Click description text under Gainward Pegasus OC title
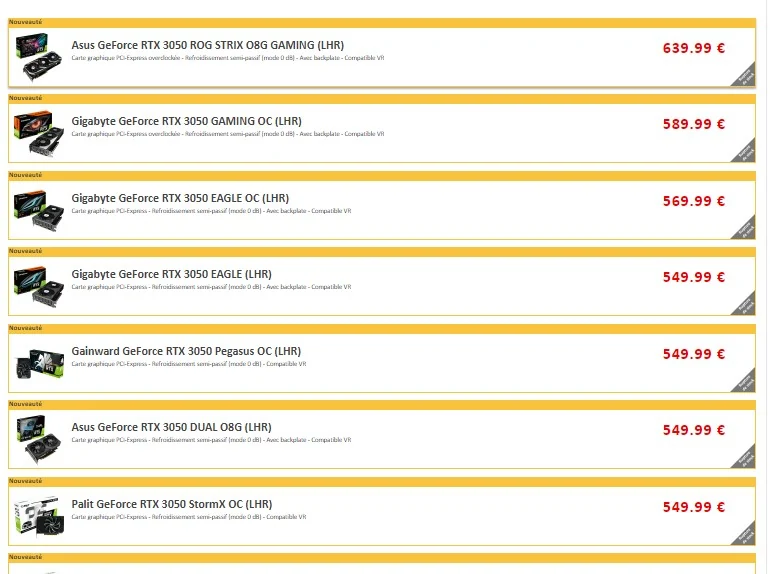Viewport: 770px width, 574px height. click(x=189, y=364)
